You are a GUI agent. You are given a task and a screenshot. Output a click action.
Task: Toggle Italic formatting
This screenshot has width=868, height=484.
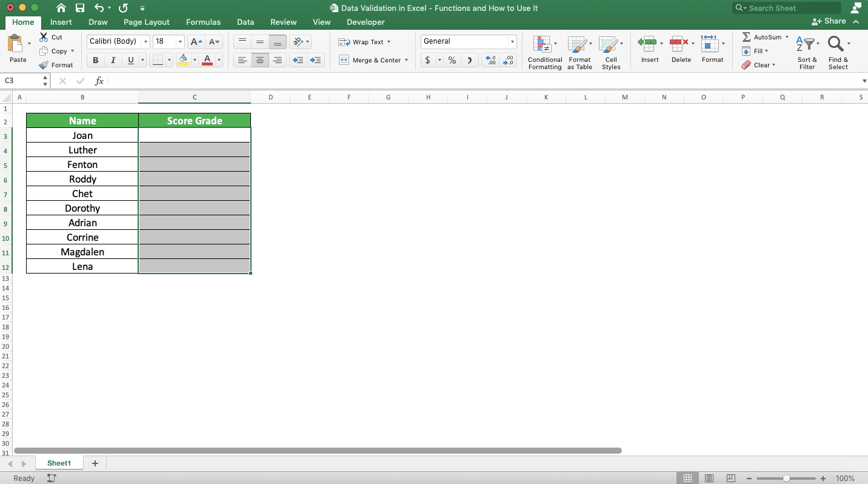[x=113, y=60]
